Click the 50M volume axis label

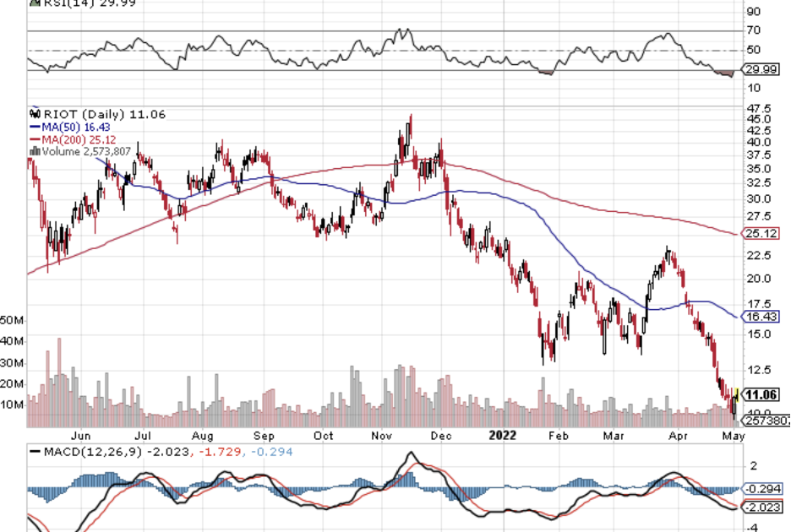tap(13, 321)
